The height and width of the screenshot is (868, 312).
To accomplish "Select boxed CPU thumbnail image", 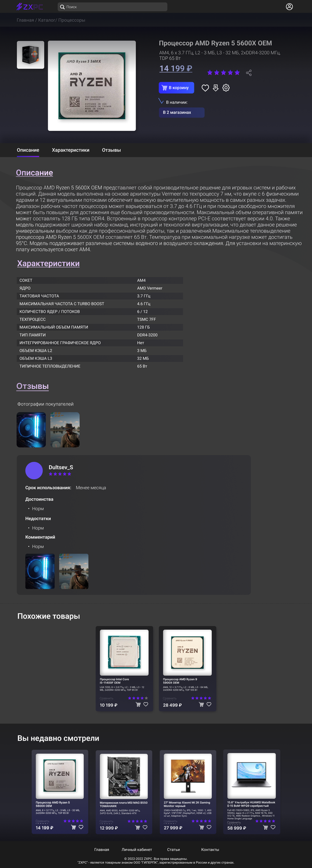I will (x=30, y=54).
